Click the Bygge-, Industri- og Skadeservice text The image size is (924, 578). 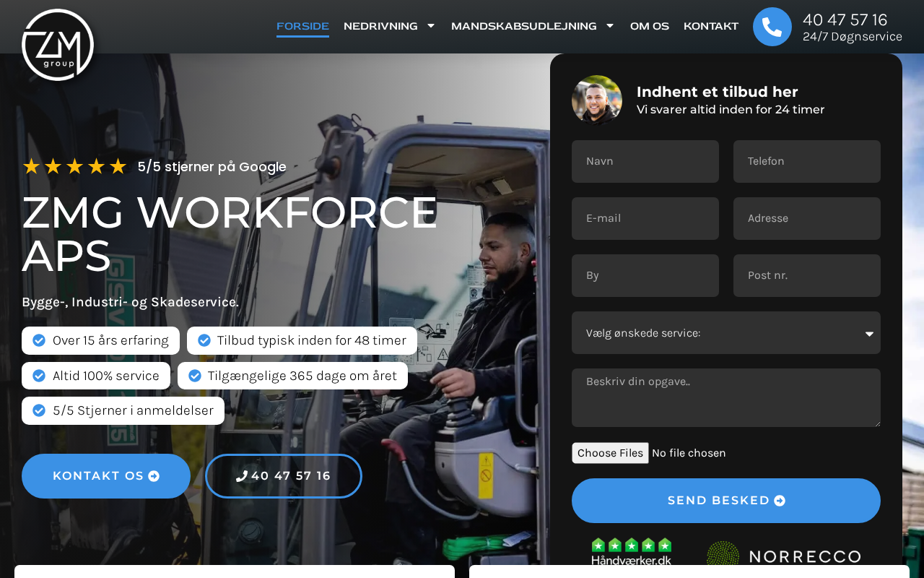click(x=130, y=302)
